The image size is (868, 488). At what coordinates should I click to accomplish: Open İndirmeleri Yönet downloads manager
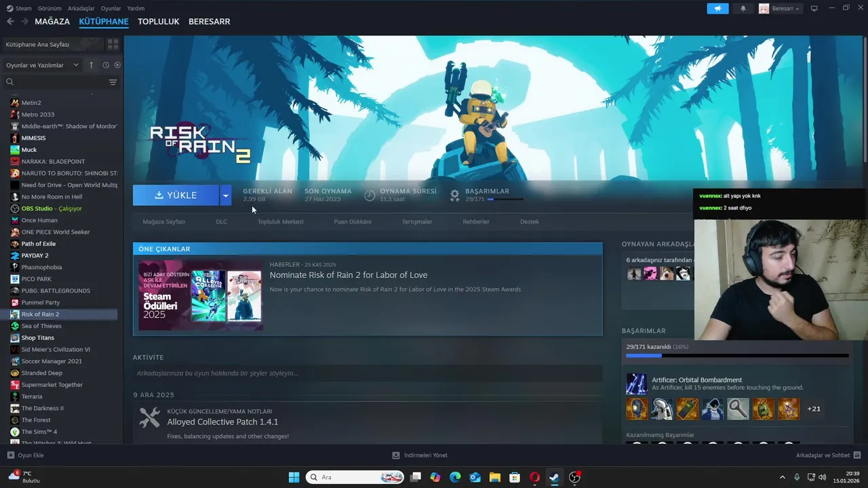pyautogui.click(x=420, y=455)
